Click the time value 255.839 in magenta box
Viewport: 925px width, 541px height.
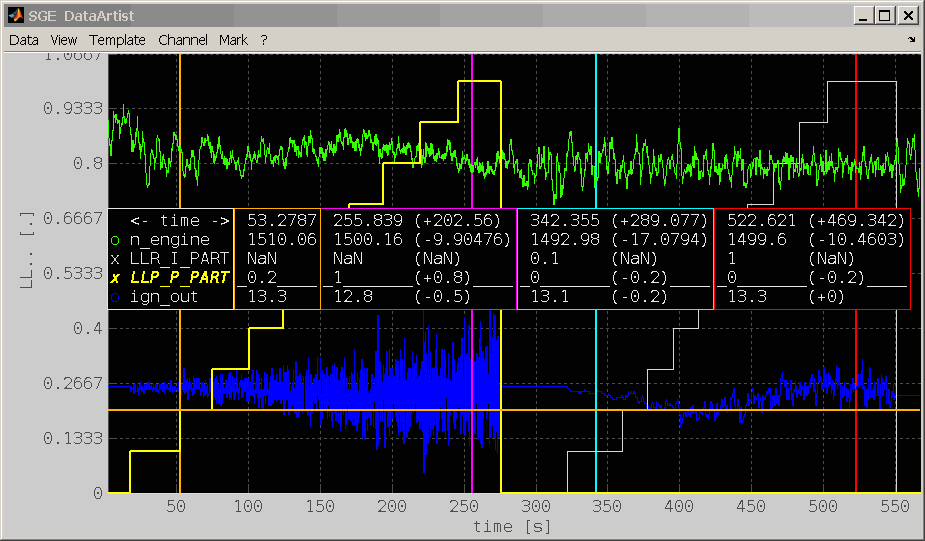click(x=368, y=221)
